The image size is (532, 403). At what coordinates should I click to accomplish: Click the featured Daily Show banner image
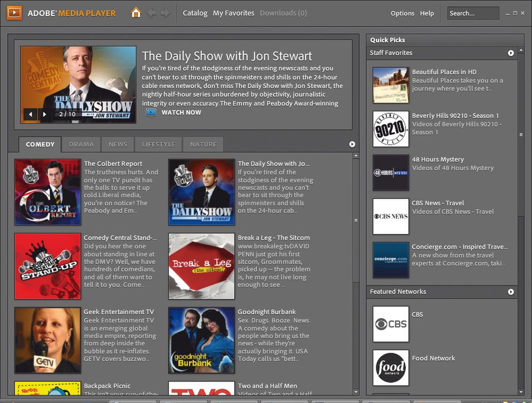click(78, 85)
